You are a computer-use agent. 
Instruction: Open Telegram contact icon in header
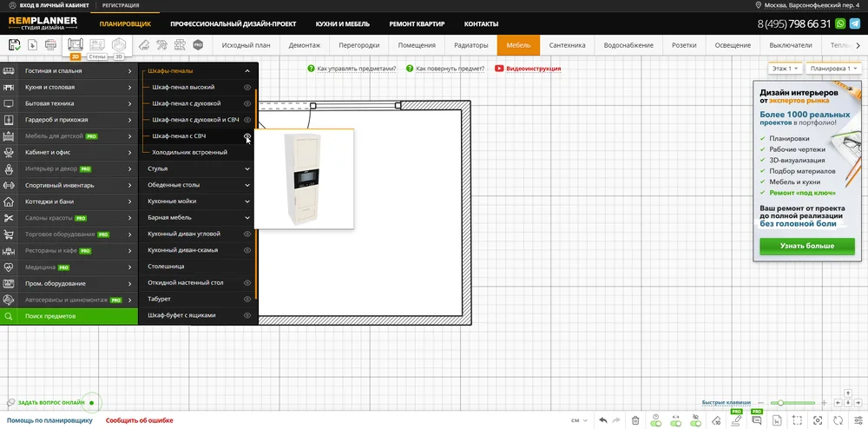855,23
